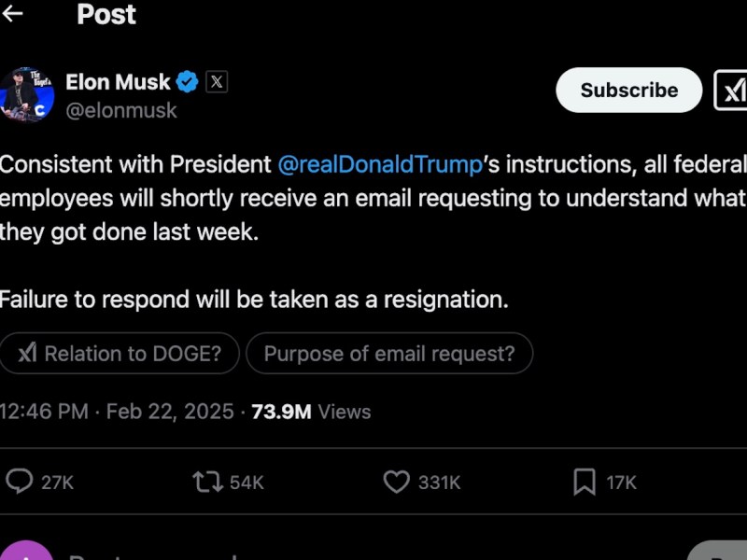Bookmark the post with bookmark icon
Viewport: 747px width, 560px height.
tap(585, 482)
